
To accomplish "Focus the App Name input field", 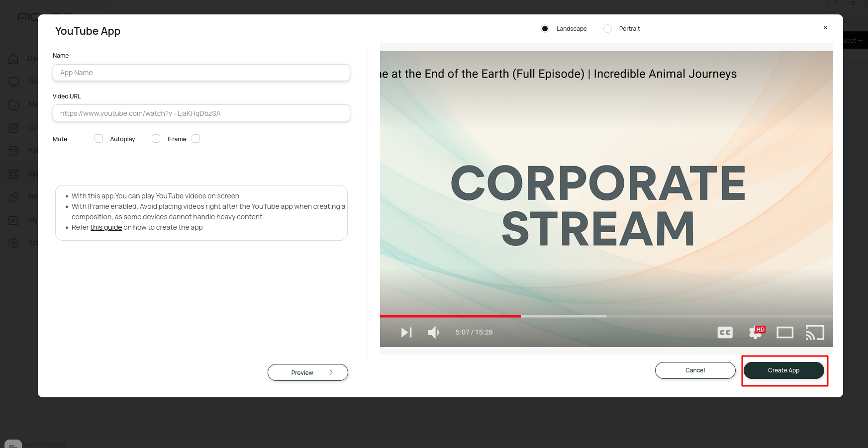I will [201, 73].
